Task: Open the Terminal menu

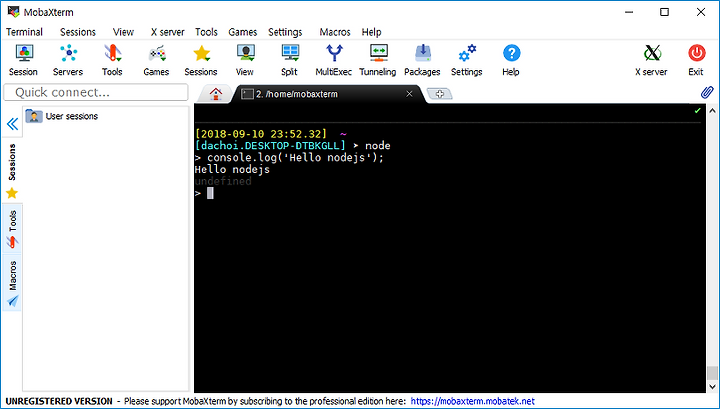Action: click(24, 32)
